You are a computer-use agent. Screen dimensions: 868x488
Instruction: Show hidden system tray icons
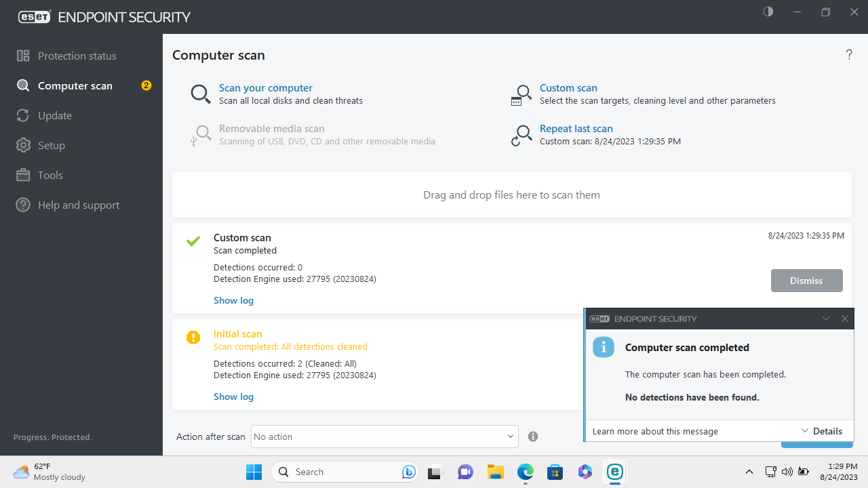click(x=749, y=472)
